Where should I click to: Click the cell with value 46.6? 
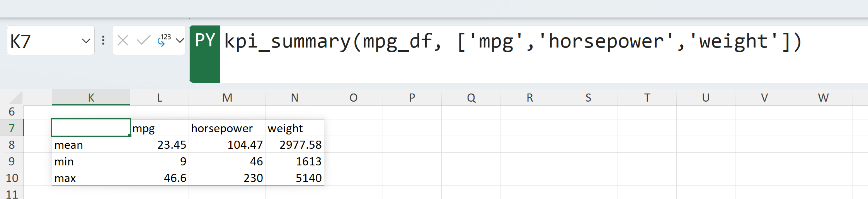(159, 178)
